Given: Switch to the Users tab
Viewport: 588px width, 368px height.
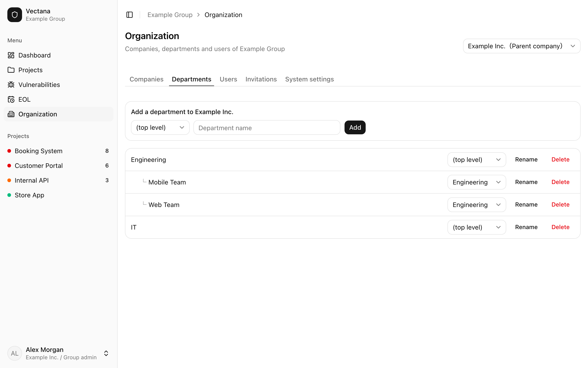Looking at the screenshot, I should click(x=228, y=79).
